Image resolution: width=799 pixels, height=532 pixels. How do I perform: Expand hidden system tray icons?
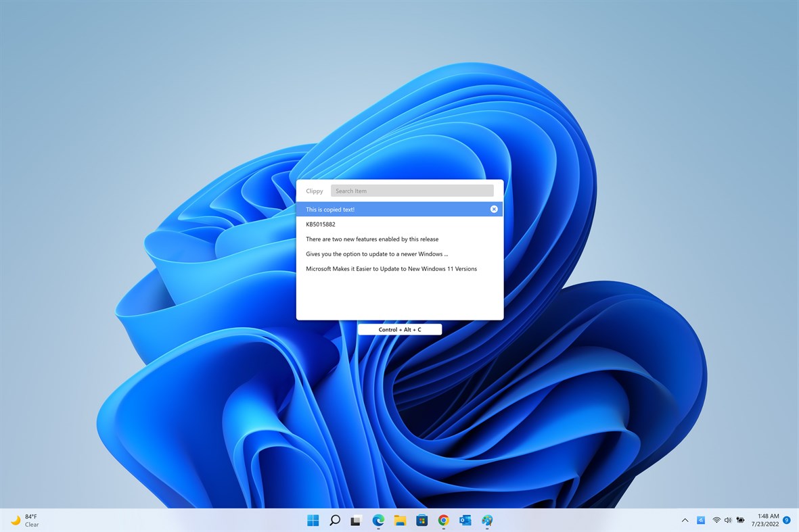click(x=685, y=521)
